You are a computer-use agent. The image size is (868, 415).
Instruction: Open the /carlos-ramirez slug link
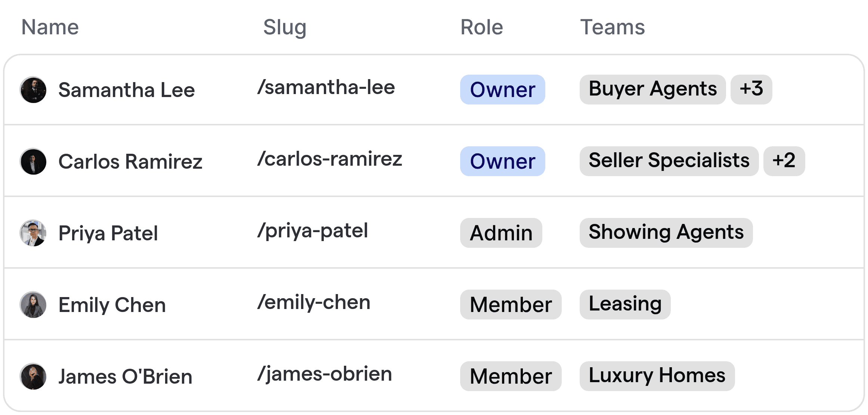pyautogui.click(x=330, y=159)
